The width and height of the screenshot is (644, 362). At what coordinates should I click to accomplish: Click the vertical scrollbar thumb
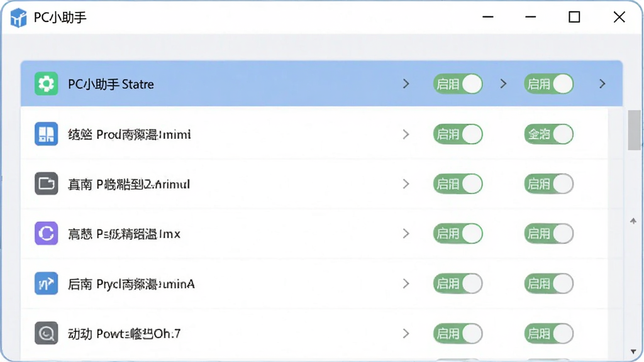coord(634,130)
